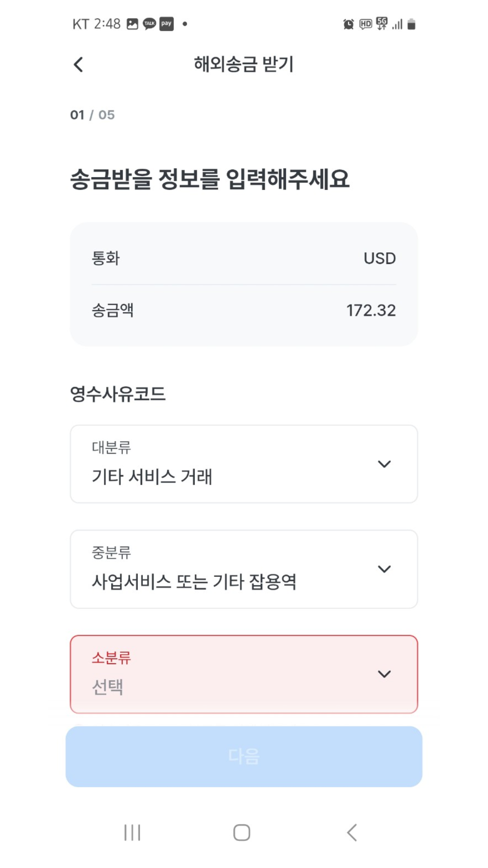The height and width of the screenshot is (868, 488).
Task: Tap the Android home button
Action: point(242,832)
